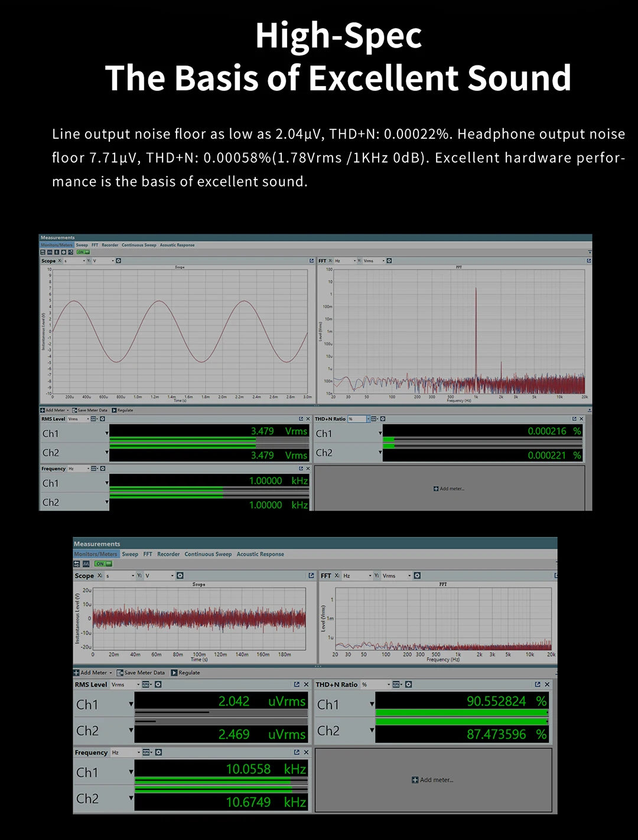Switch to the Acoustic Response tab
Viewport: 638px width, 840px height.
pos(177,245)
